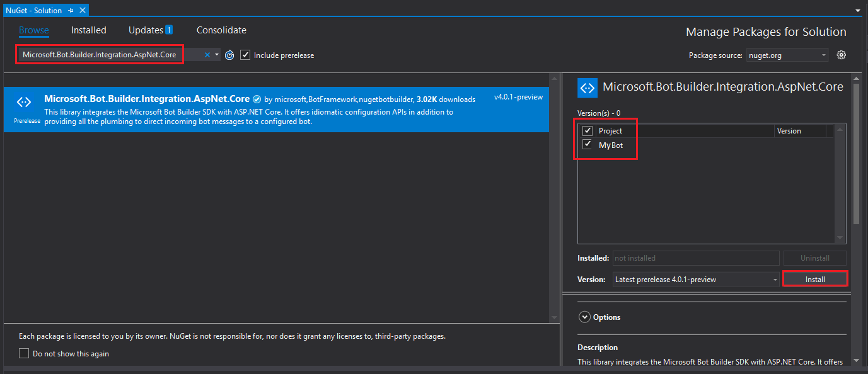The width and height of the screenshot is (868, 374).
Task: Click the verified publisher checkmark badge
Action: point(257,99)
